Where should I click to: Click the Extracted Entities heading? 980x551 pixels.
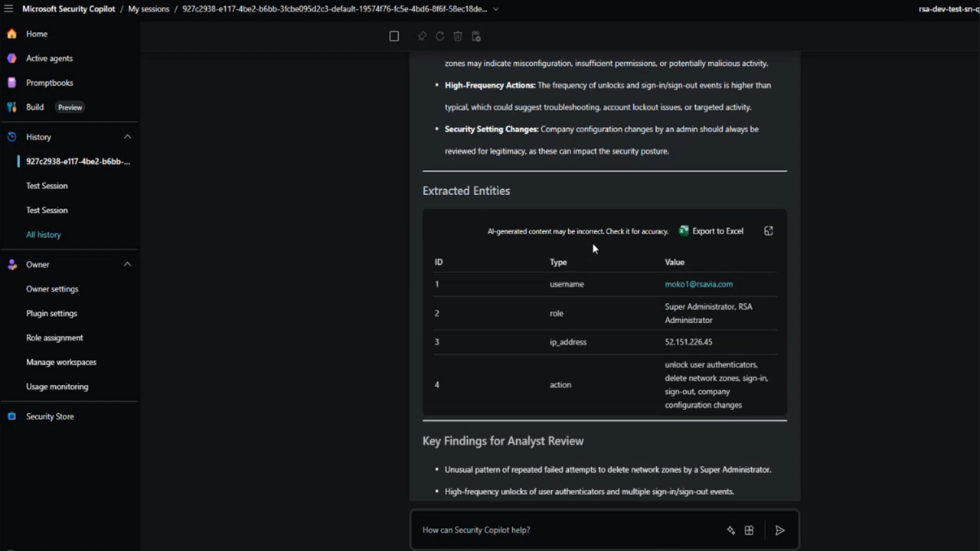point(466,191)
